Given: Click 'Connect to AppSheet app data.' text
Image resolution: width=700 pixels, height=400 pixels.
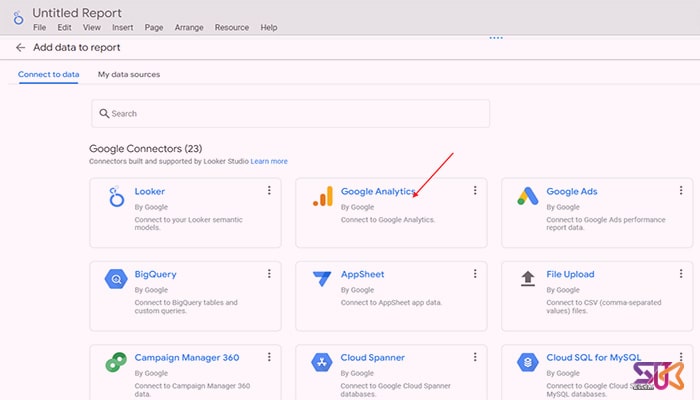Looking at the screenshot, I should click(391, 303).
